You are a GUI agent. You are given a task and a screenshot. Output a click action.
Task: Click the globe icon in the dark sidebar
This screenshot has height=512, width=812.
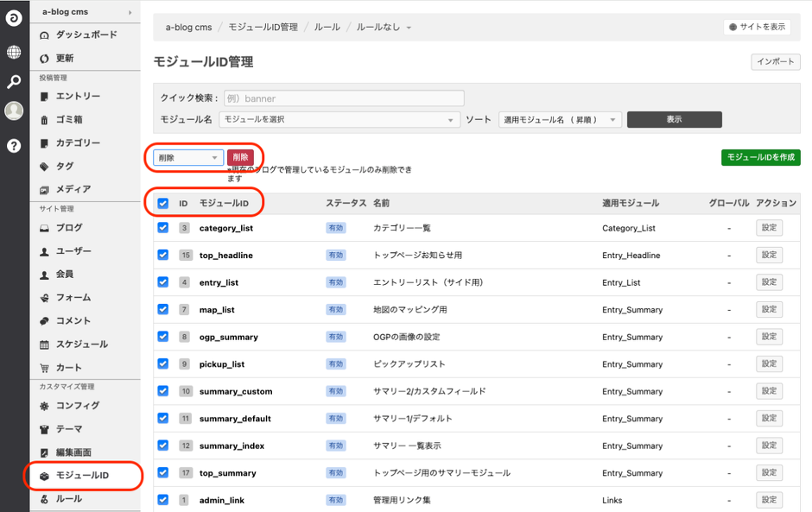click(14, 52)
